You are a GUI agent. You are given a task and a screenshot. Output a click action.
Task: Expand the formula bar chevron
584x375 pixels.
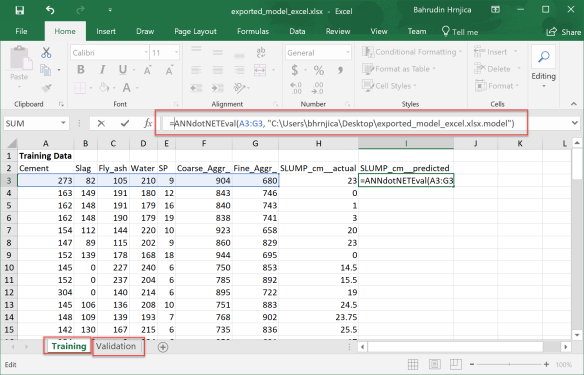575,123
